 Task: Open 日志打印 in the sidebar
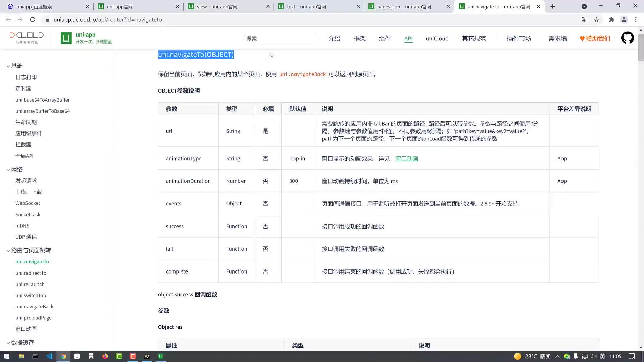tap(26, 77)
